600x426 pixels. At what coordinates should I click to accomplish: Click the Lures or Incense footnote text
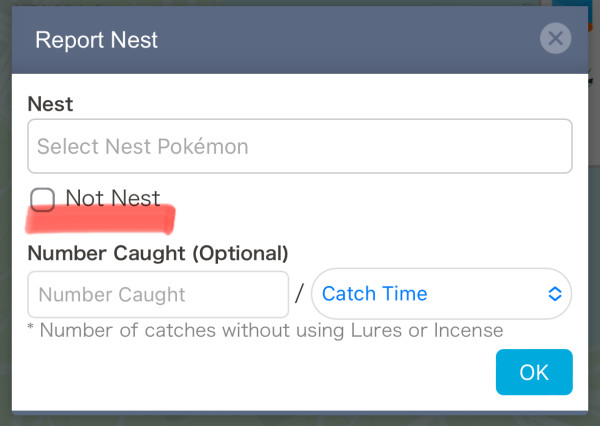tap(265, 330)
